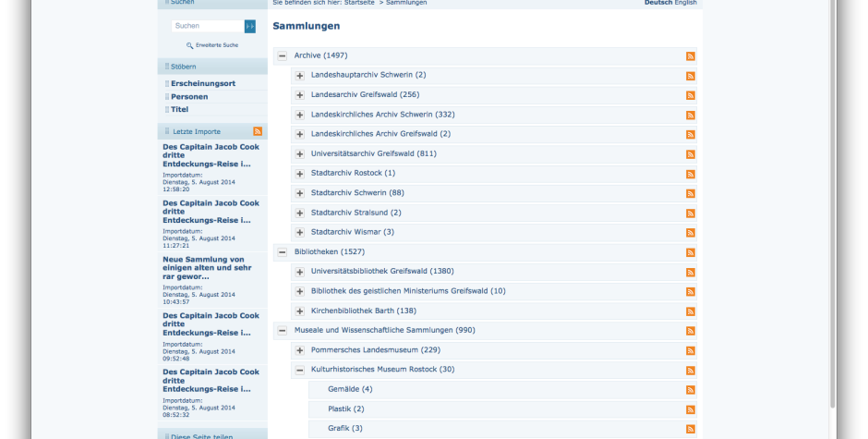868x439 pixels.
Task: Browse by Personen
Action: click(189, 96)
